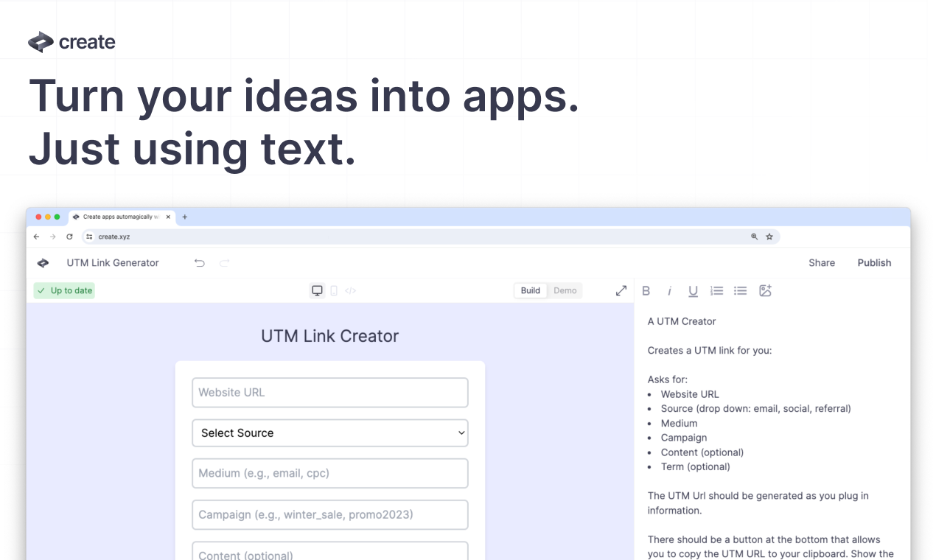Expand the preview to fullscreen
The image size is (936, 560).
pyautogui.click(x=621, y=290)
